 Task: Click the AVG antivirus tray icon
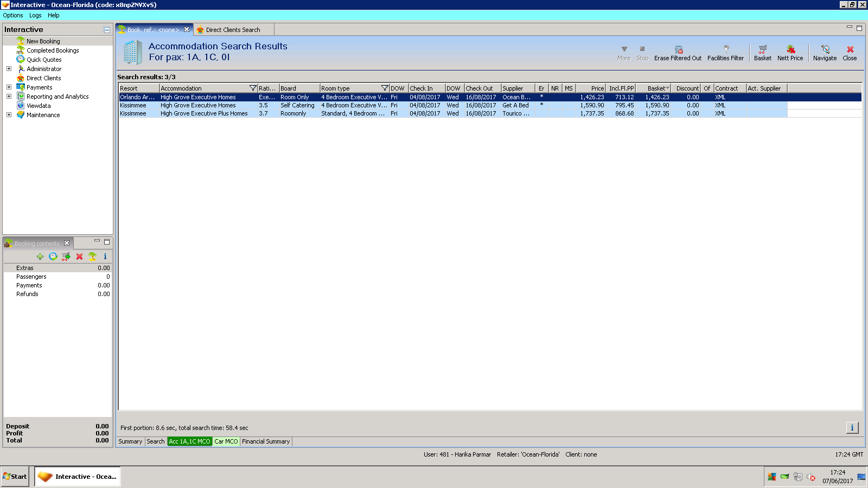(772, 477)
